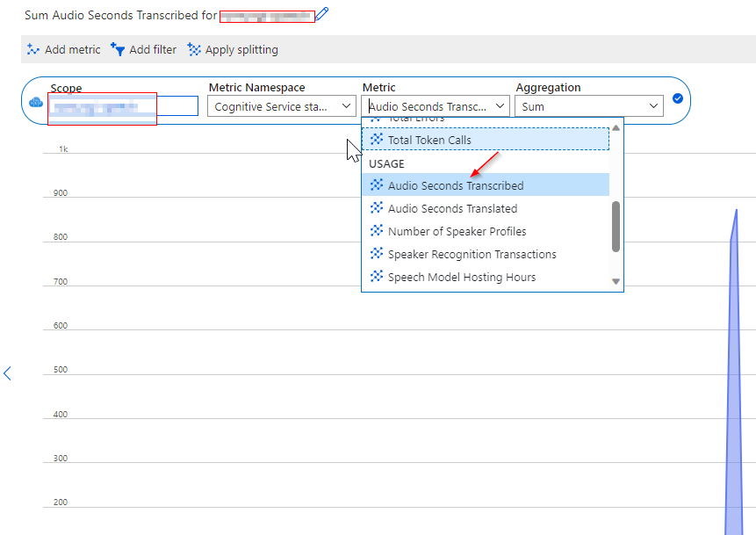Image resolution: width=756 pixels, height=535 pixels.
Task: Click the Metric dropdown chevron
Action: point(500,105)
